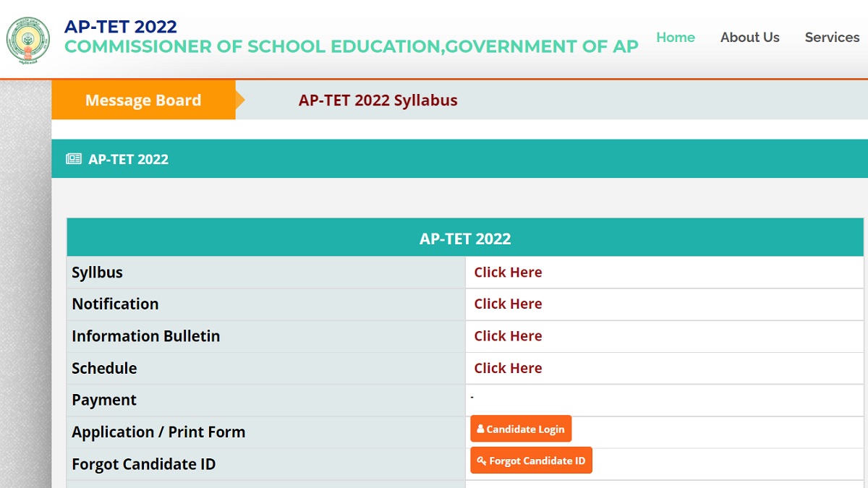Click Here link for Information Bulletin row

pyautogui.click(x=508, y=336)
